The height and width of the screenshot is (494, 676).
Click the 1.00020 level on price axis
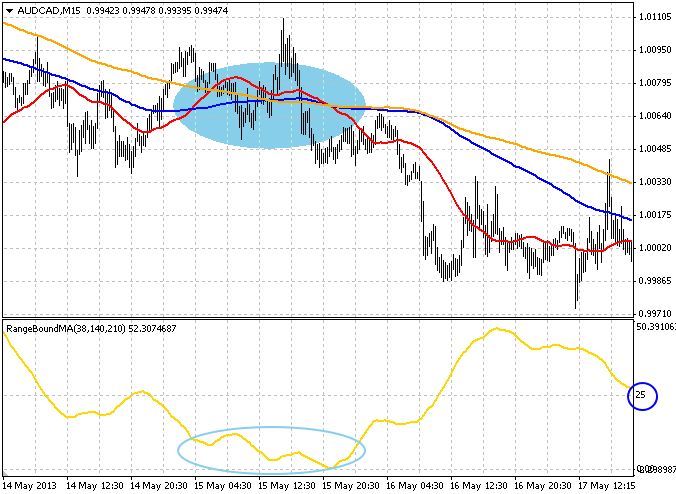654,248
